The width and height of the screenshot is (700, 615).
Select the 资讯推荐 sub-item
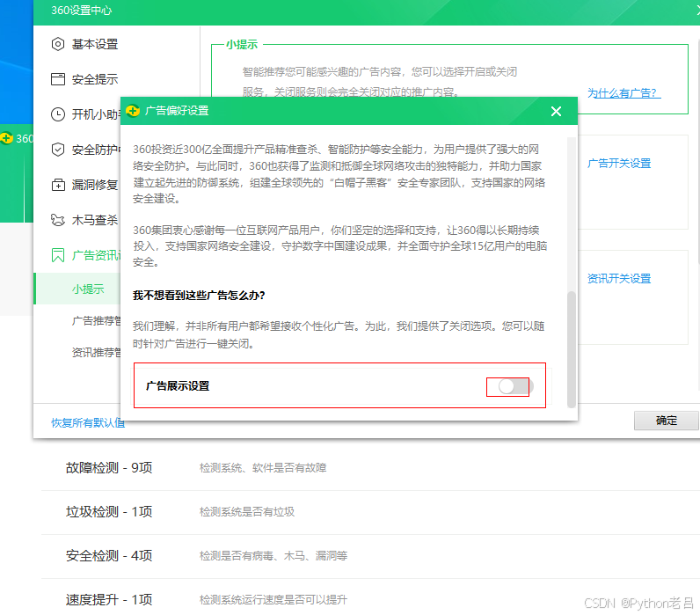96,353
